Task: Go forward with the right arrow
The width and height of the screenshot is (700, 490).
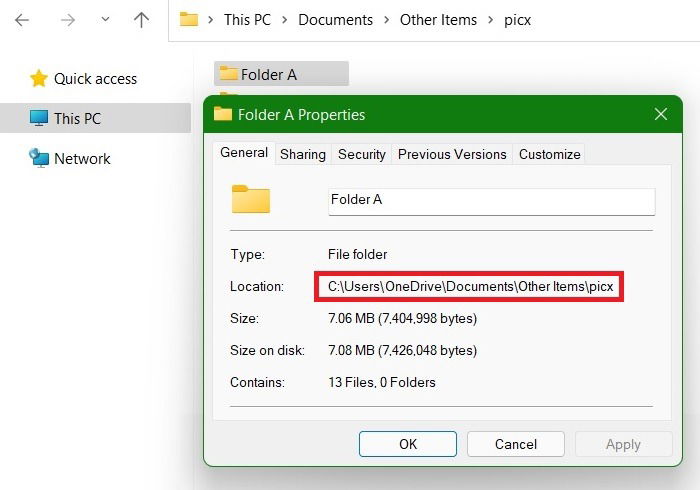Action: tap(68, 20)
